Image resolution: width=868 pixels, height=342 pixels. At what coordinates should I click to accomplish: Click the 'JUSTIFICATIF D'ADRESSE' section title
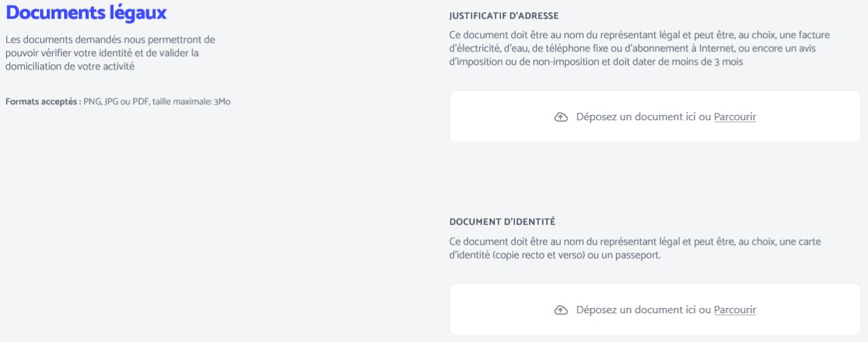[503, 15]
